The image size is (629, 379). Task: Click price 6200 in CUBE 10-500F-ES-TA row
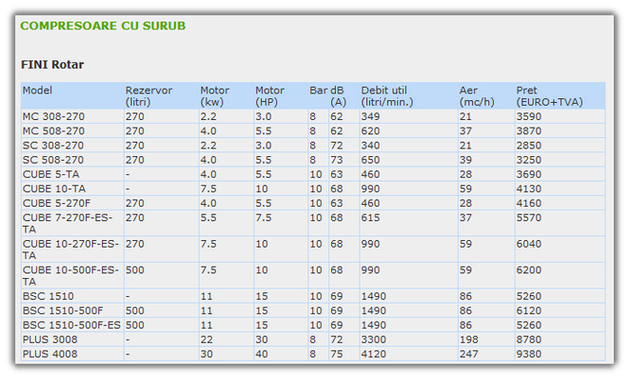[x=529, y=270]
